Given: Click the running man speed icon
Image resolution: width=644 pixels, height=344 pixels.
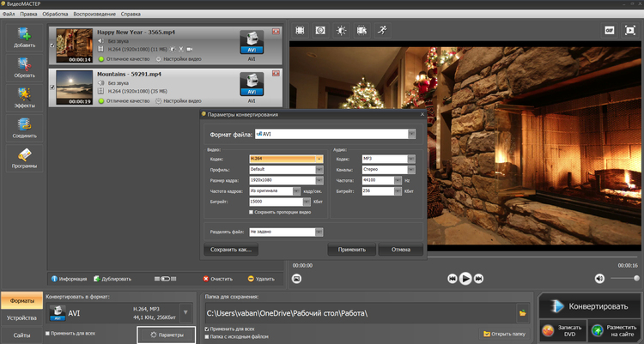Looking at the screenshot, I should coord(382,30).
